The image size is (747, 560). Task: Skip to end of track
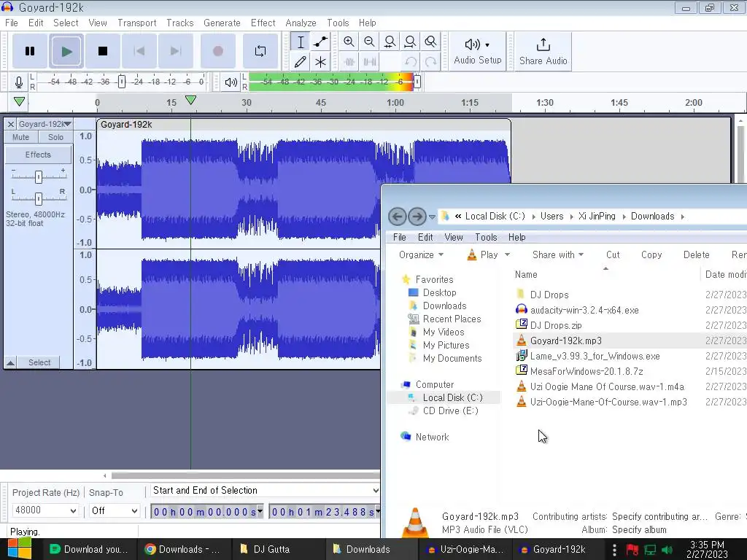[x=175, y=51]
